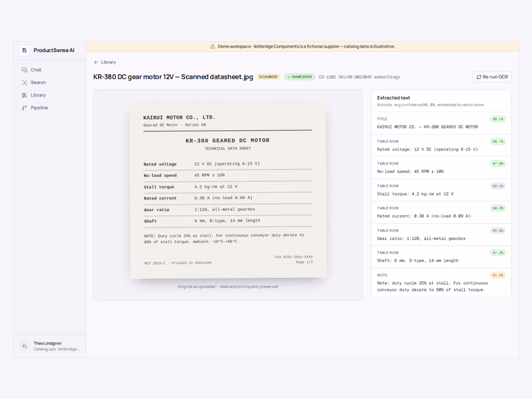Click the 'Gear ratio' row in the scan

tap(228, 210)
